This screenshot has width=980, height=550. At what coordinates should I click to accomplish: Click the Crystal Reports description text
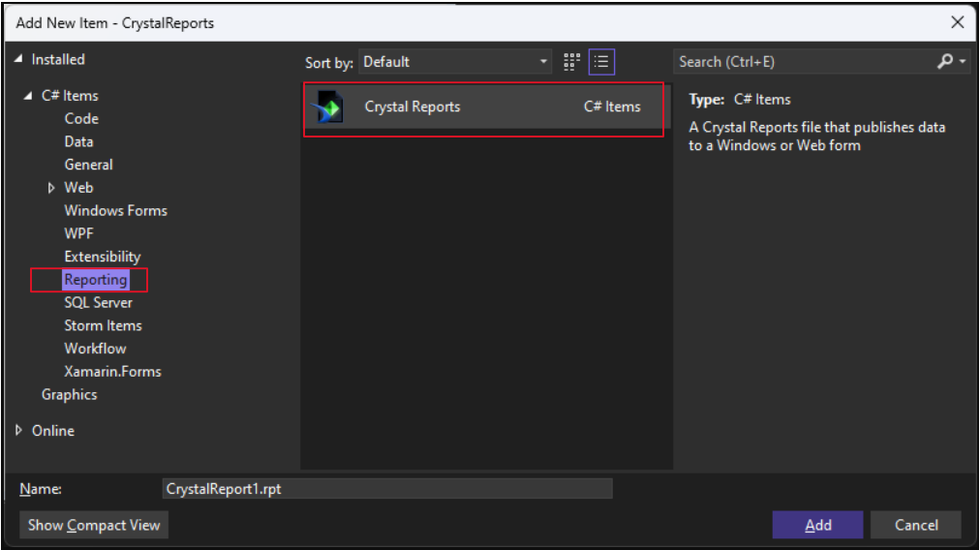point(817,137)
